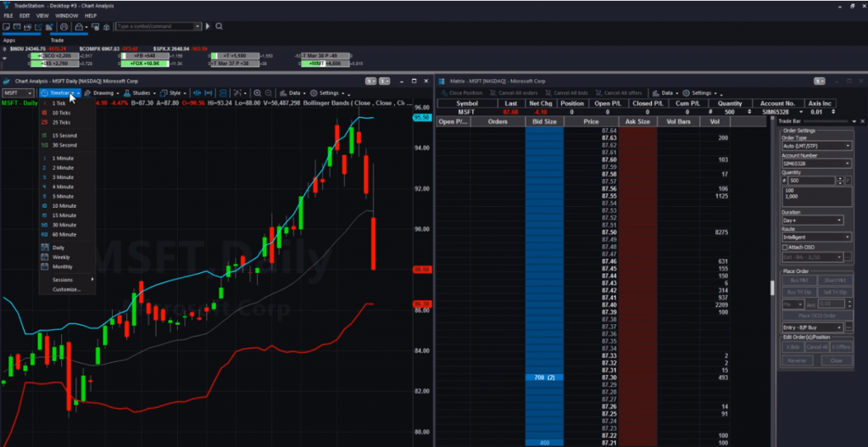The image size is (868, 447).
Task: Click the Reverse button in Trade Bar
Action: coord(797,360)
